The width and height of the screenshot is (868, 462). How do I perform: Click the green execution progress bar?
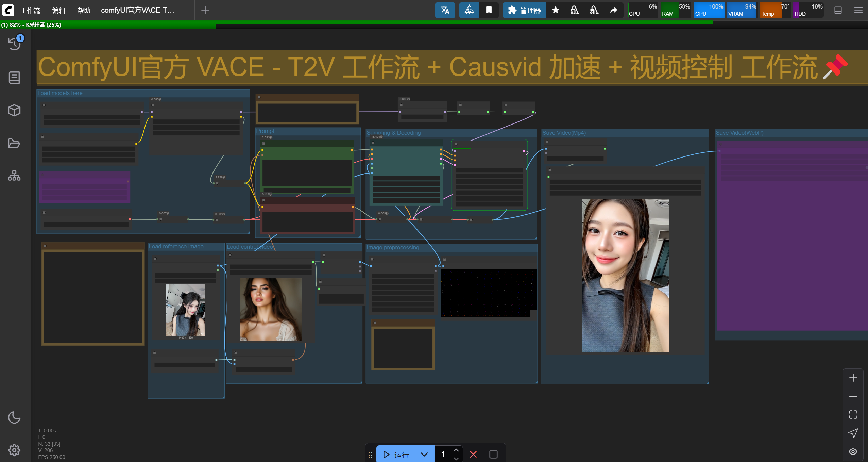(x=357, y=23)
